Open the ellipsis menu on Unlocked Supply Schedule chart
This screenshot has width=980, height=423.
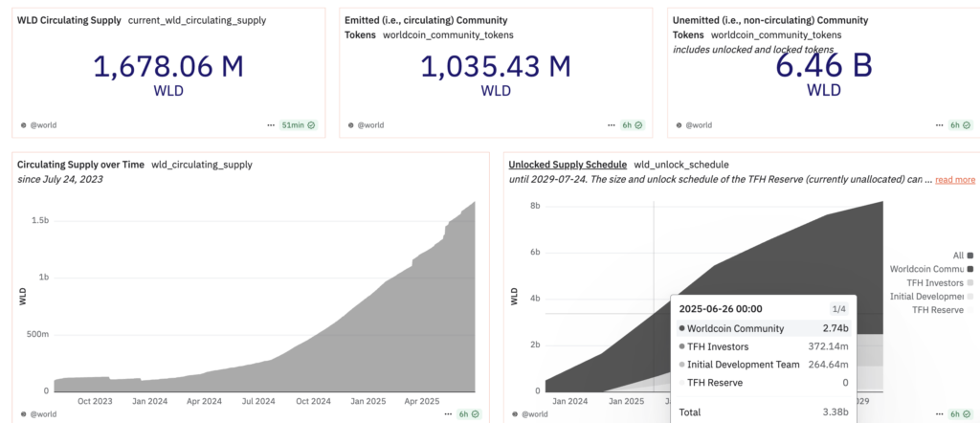click(939, 413)
